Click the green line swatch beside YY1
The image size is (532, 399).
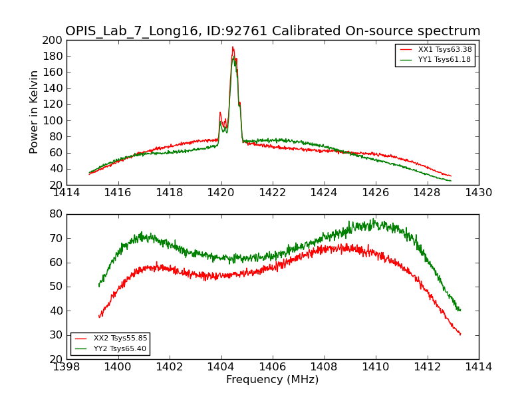tap(406, 60)
